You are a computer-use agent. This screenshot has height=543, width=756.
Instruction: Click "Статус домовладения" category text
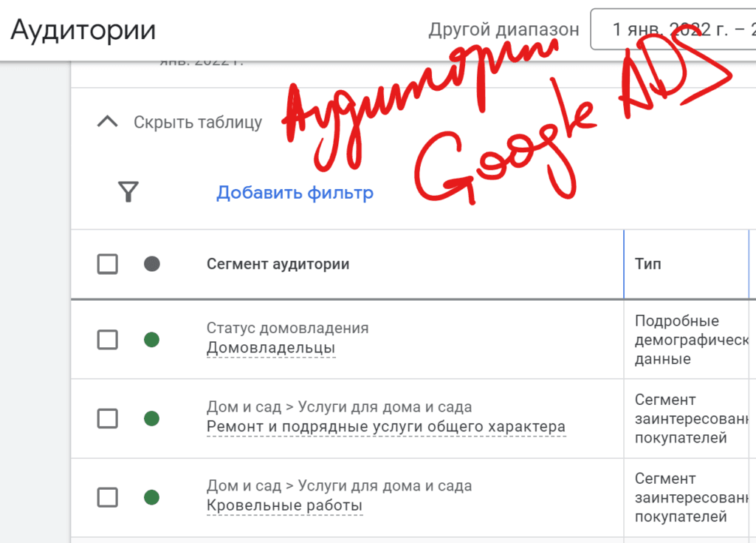[x=287, y=328]
